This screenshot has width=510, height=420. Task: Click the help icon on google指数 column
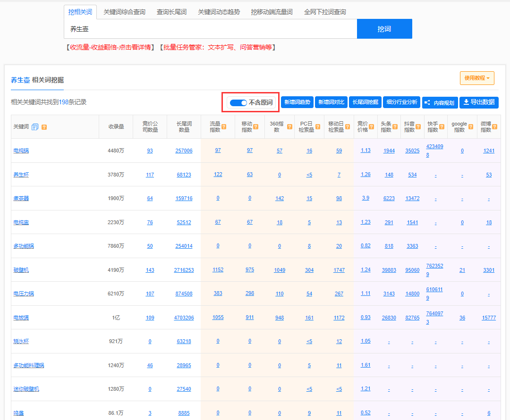(471, 127)
